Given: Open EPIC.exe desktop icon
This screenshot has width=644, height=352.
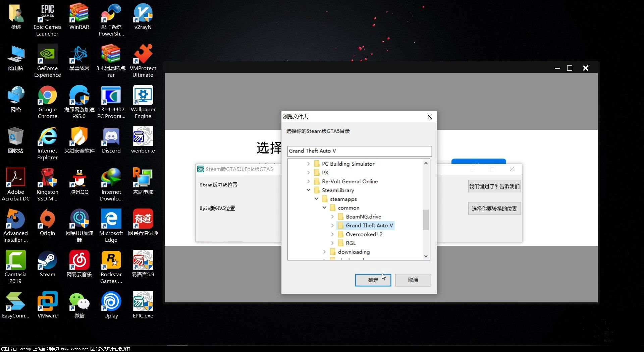Looking at the screenshot, I should 143,305.
